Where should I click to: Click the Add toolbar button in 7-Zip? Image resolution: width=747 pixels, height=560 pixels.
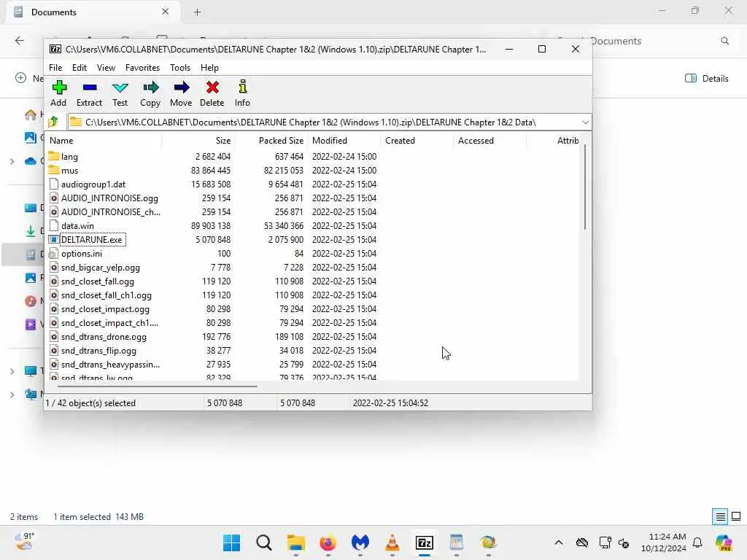(58, 93)
